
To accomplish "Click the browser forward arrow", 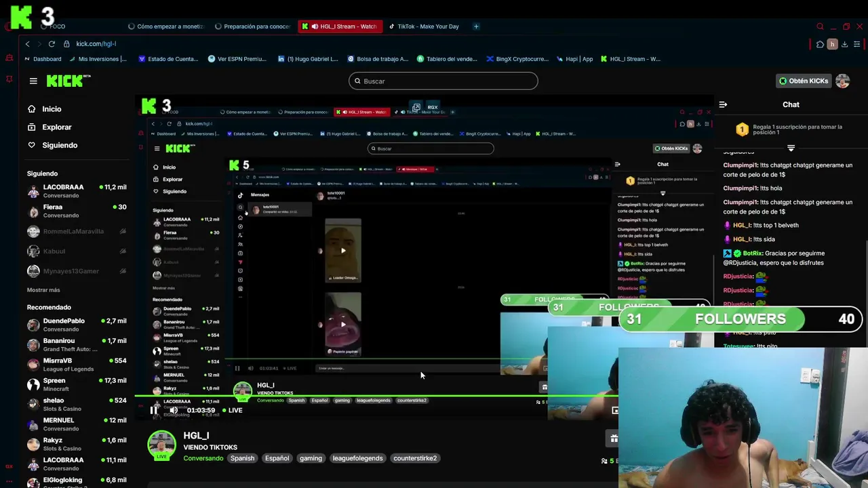I will [x=39, y=44].
